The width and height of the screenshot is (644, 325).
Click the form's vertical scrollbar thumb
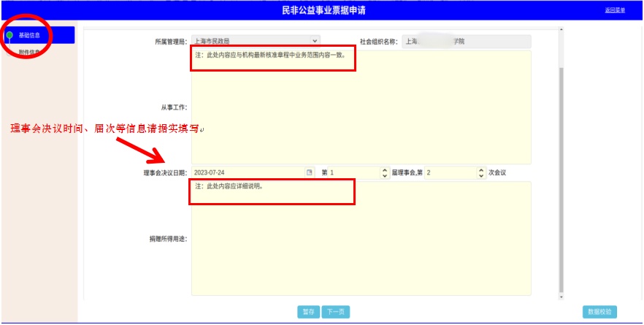pos(561,179)
